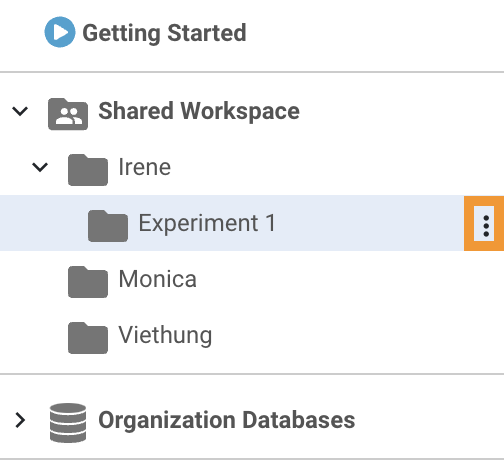Image resolution: width=504 pixels, height=460 pixels.
Task: Click empty space right of Monica row
Action: point(350,279)
